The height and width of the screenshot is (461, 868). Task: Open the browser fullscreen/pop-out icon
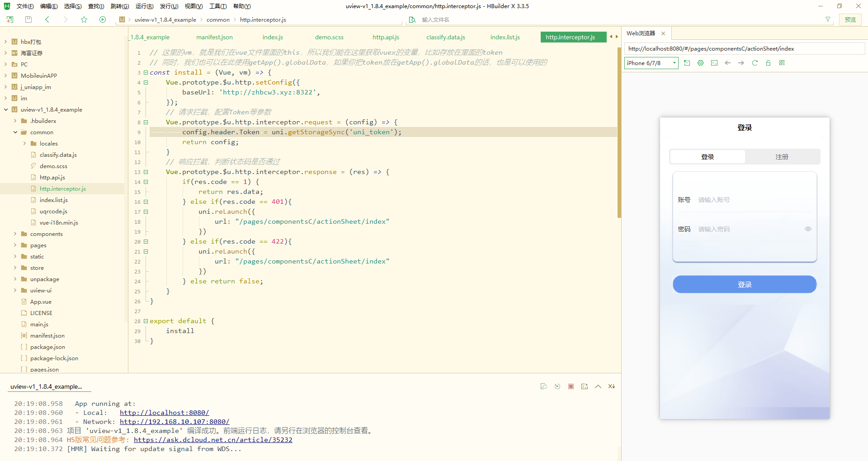(x=687, y=63)
